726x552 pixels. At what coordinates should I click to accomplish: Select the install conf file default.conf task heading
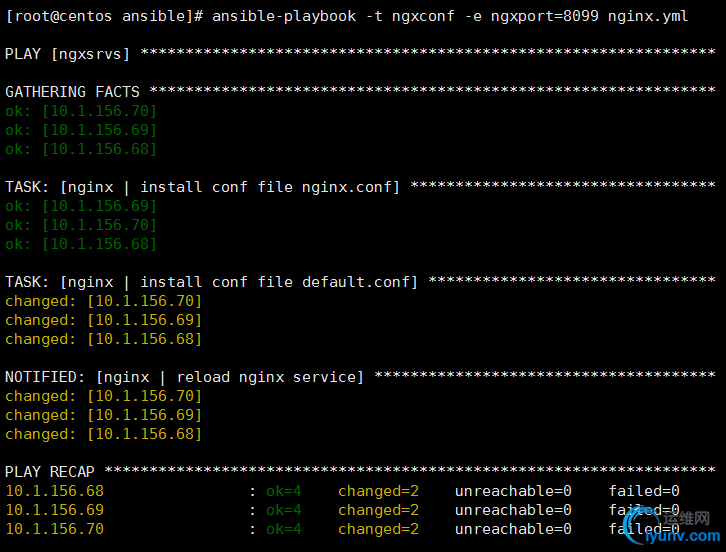pos(239,282)
